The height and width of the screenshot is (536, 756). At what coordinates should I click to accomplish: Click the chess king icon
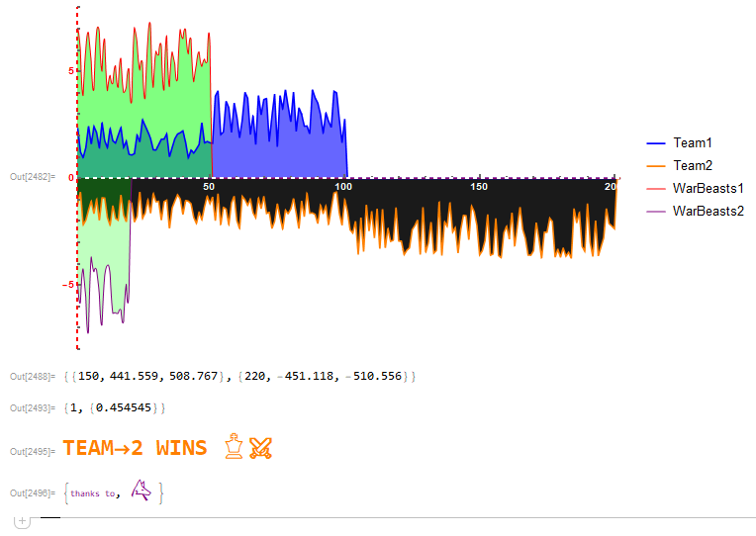pos(235,446)
